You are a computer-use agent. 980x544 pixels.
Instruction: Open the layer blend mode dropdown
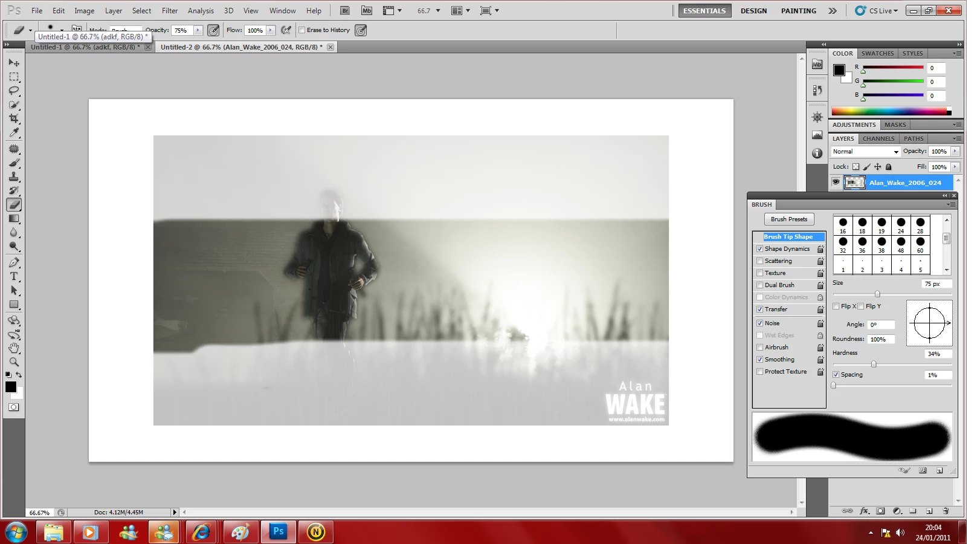[866, 152]
